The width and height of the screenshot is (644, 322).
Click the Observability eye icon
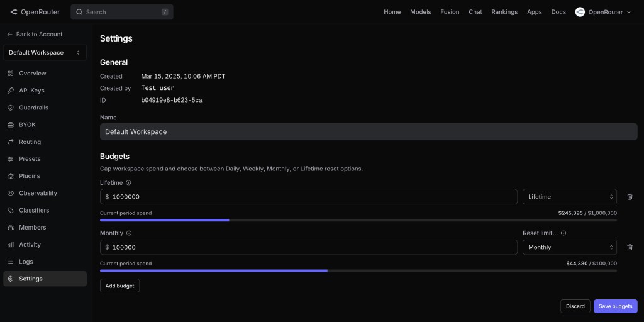[11, 193]
